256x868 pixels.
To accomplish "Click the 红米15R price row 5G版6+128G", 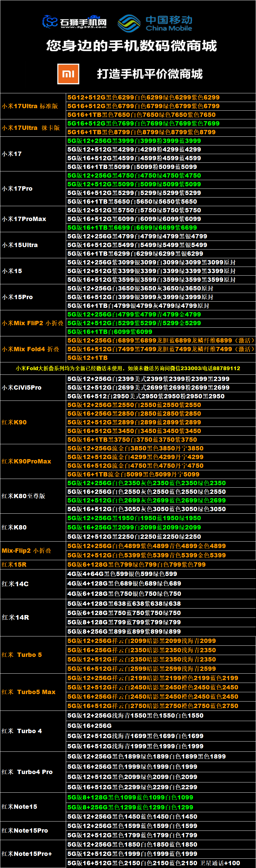I will point(136,565).
